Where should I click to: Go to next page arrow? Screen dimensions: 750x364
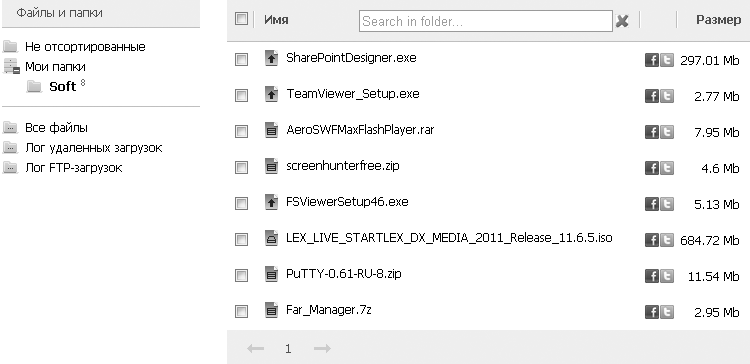(322, 349)
